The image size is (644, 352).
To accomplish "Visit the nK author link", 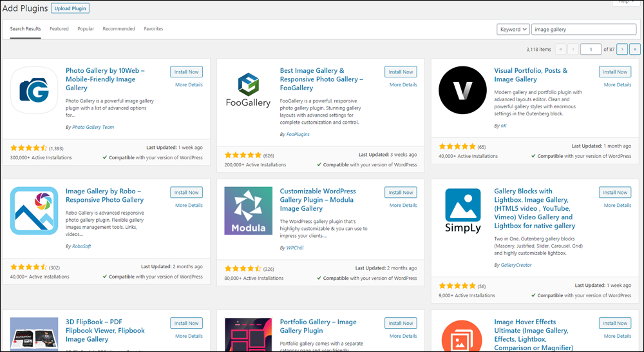I will pyautogui.click(x=504, y=126).
